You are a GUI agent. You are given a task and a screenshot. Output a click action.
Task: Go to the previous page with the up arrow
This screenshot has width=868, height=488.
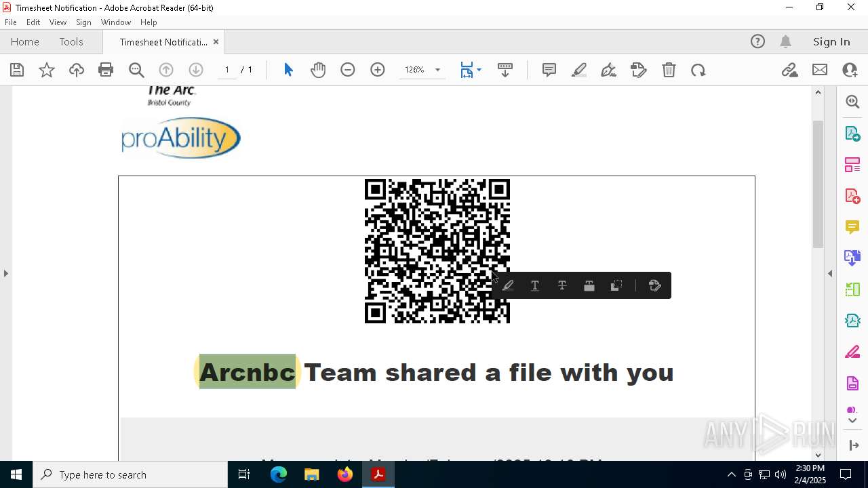[166, 70]
